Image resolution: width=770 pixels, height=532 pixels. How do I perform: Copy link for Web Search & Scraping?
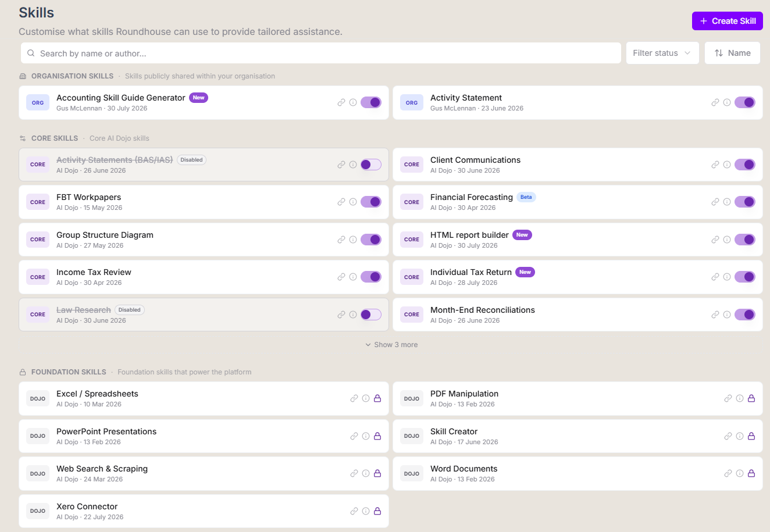[x=354, y=473]
